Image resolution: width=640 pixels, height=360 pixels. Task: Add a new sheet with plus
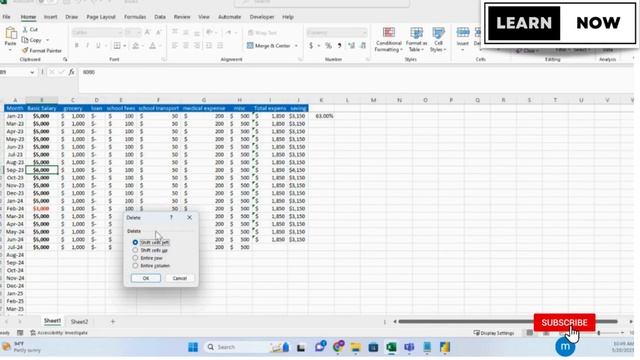coord(113,322)
